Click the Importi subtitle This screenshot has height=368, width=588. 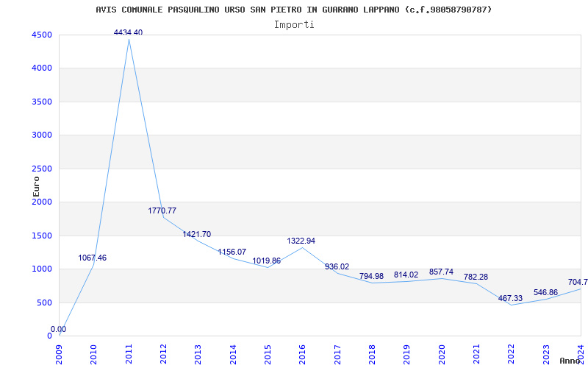tap(294, 25)
